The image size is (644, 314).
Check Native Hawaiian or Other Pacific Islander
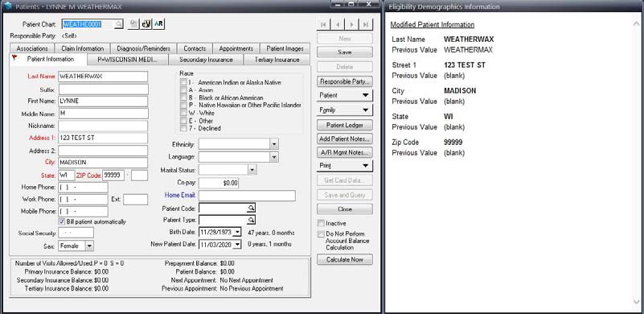183,105
